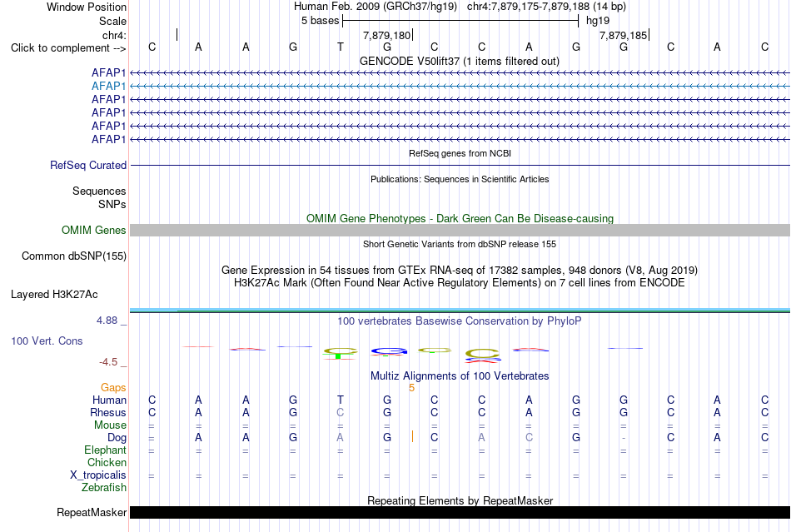
Task: Click the horizontal 5-base scale bar
Action: [x=460, y=21]
